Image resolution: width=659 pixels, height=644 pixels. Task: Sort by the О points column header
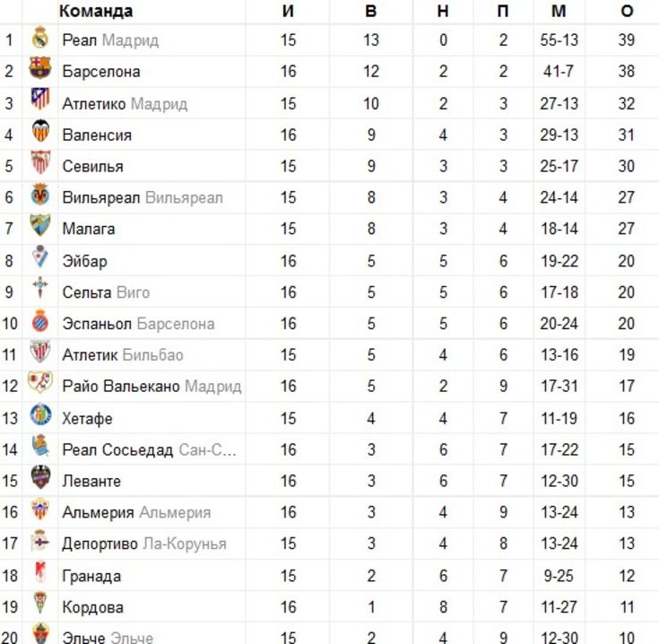[x=627, y=11]
